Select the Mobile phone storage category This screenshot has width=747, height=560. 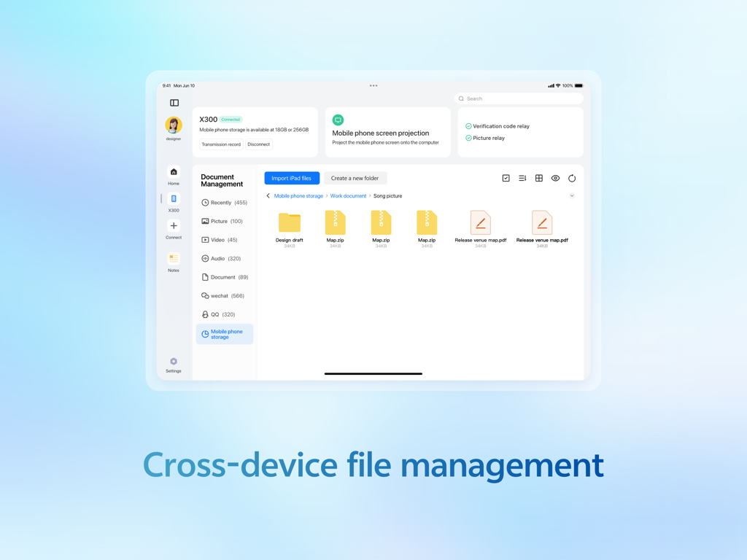click(224, 333)
